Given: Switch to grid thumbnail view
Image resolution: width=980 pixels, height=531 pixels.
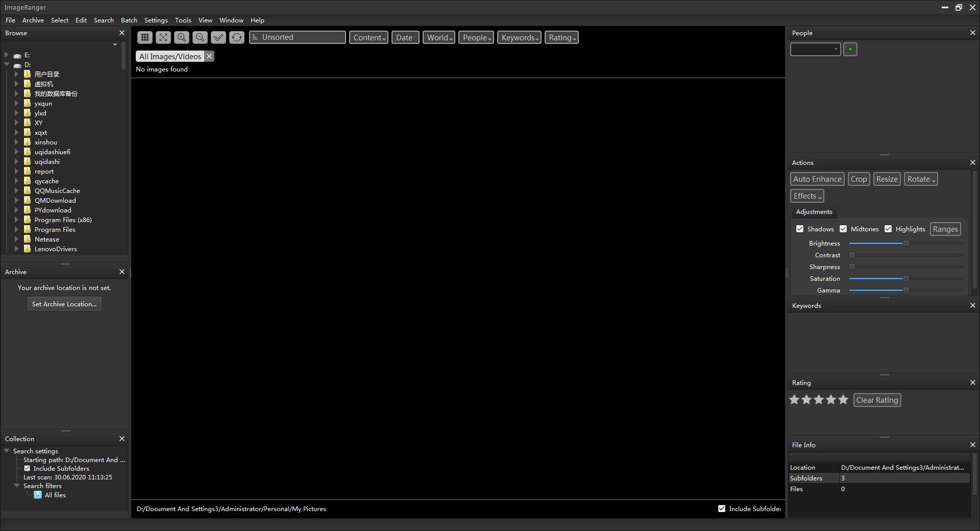Looking at the screenshot, I should [145, 37].
